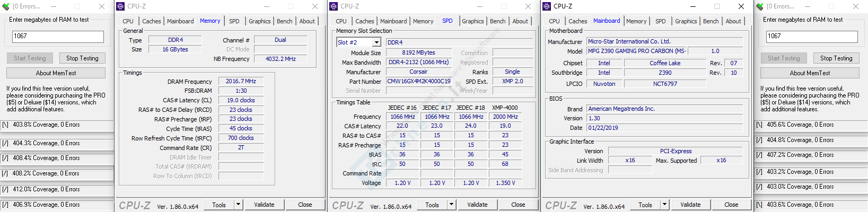Click the CPU-Z icon in the Memory window title bar
868x212 pixels.
coord(120,6)
